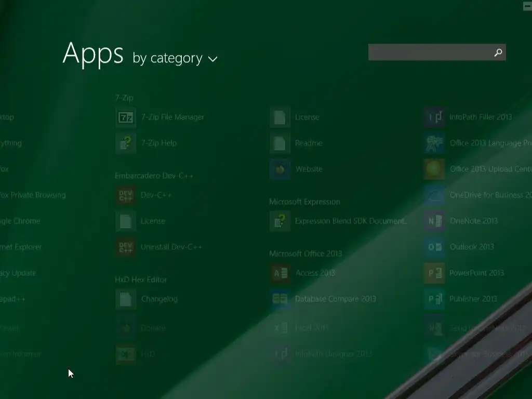532x399 pixels.
Task: Open the 'by category' sort dropdown
Action: point(175,58)
